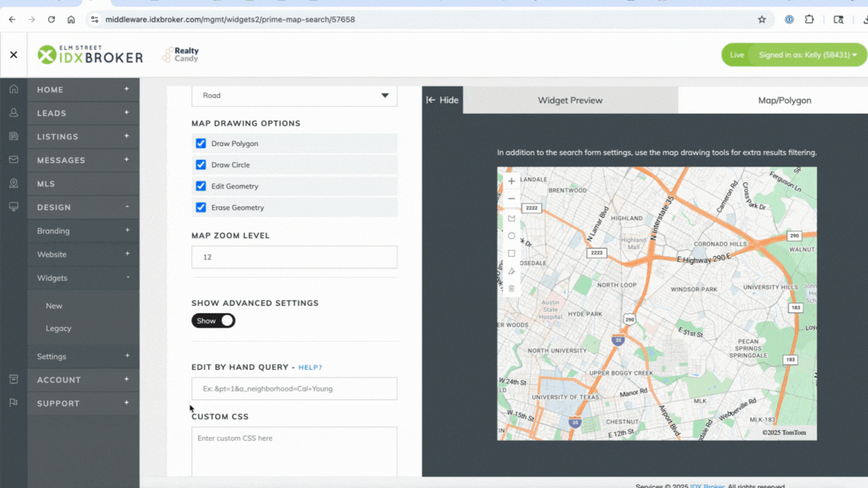Click the MLS sidebar pin icon
Screen dimensions: 868x488
14,183
